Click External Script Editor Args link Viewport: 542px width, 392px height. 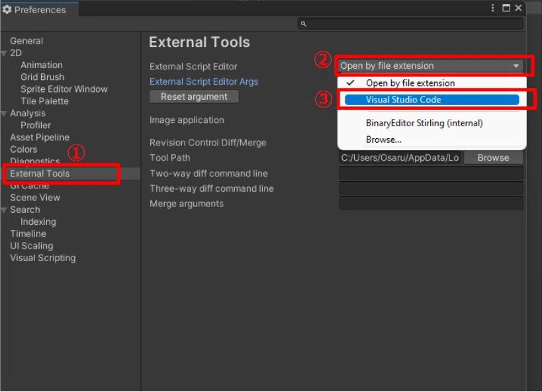click(204, 81)
